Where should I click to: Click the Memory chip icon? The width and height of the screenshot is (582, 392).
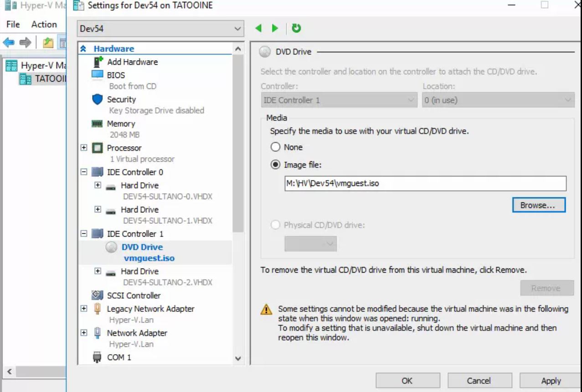click(x=98, y=124)
